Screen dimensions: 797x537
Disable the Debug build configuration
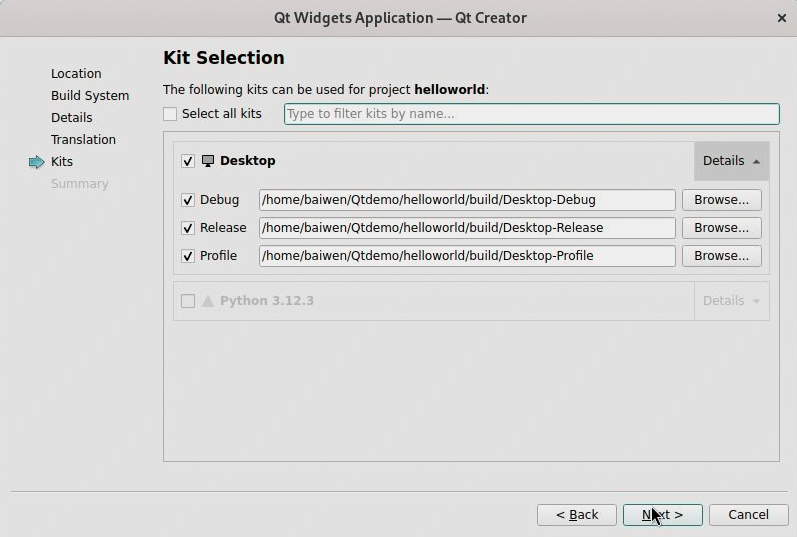pyautogui.click(x=188, y=200)
